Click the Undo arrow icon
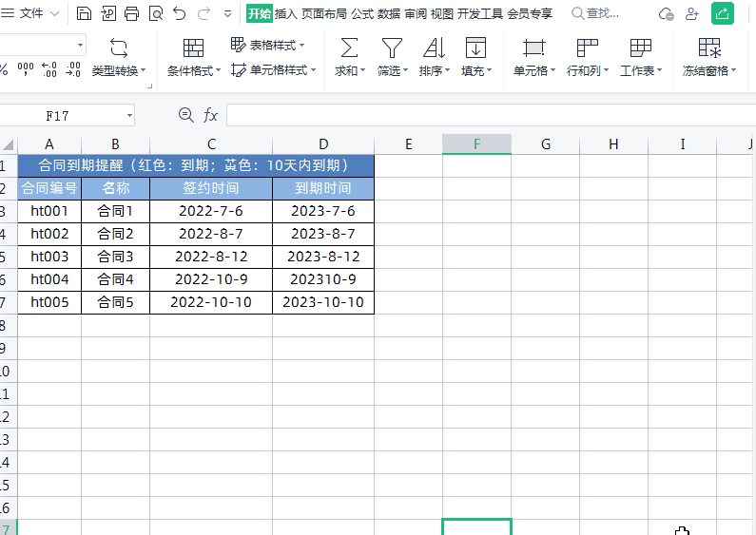 coord(180,13)
